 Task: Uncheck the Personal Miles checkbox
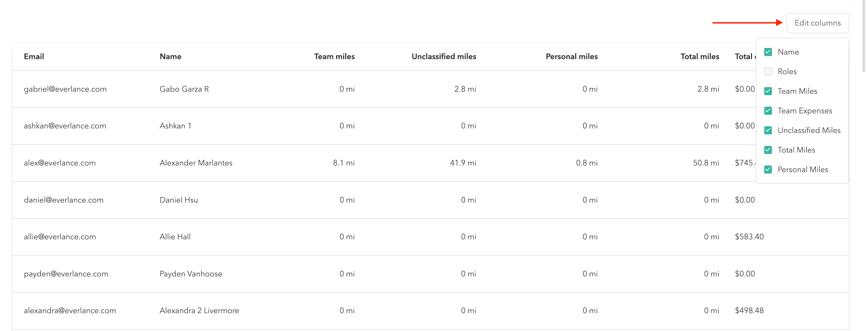tap(768, 170)
